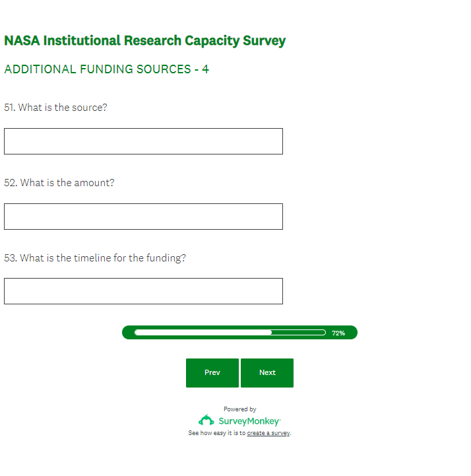The height and width of the screenshot is (476, 471).
Task: Click the word 'NASA' in survey title
Action: (22, 41)
